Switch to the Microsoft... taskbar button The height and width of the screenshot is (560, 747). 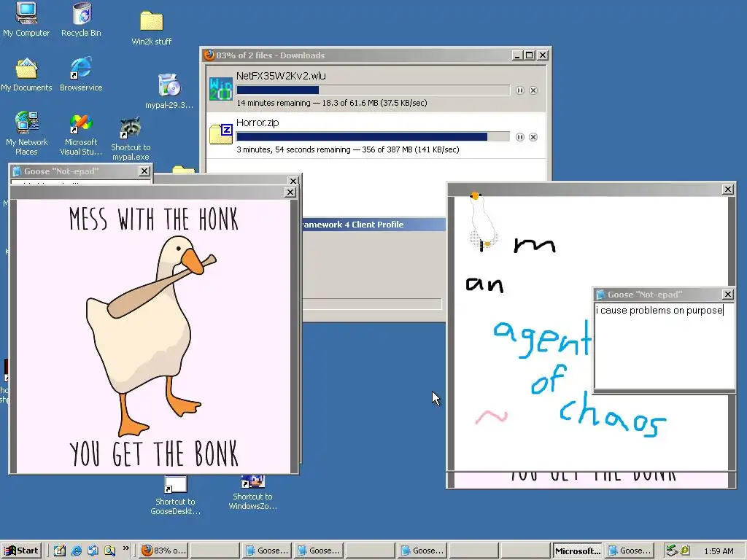coord(578,551)
